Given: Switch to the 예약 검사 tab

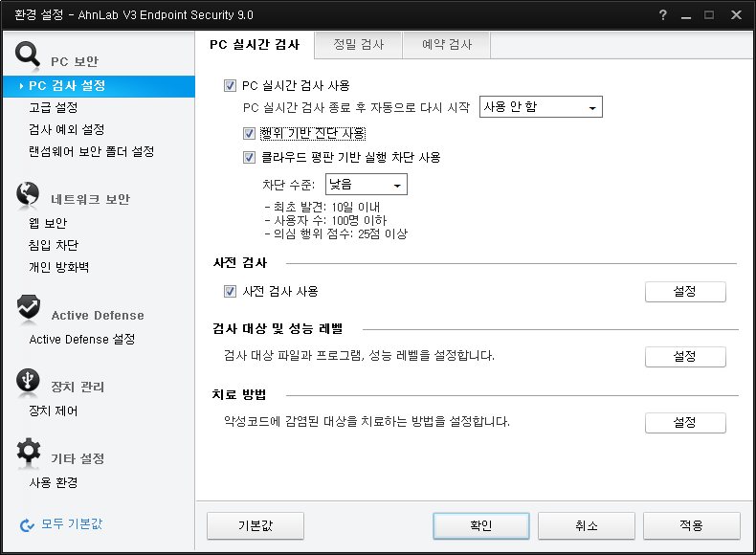Looking at the screenshot, I should tap(447, 45).
